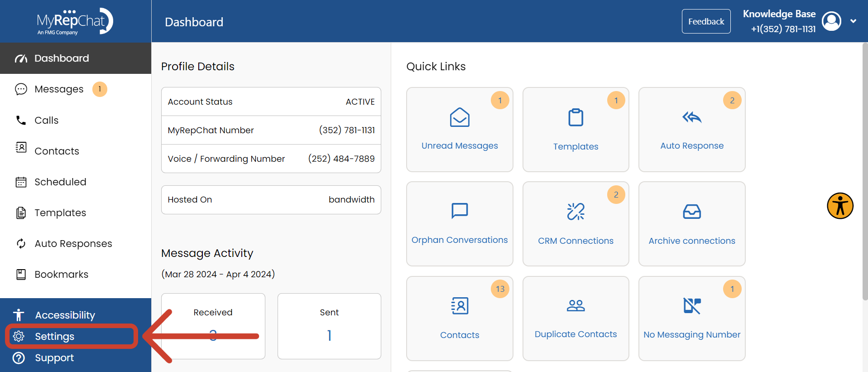Open the Dashboard menu item
Viewport: 868px width, 372px height.
[x=76, y=58]
